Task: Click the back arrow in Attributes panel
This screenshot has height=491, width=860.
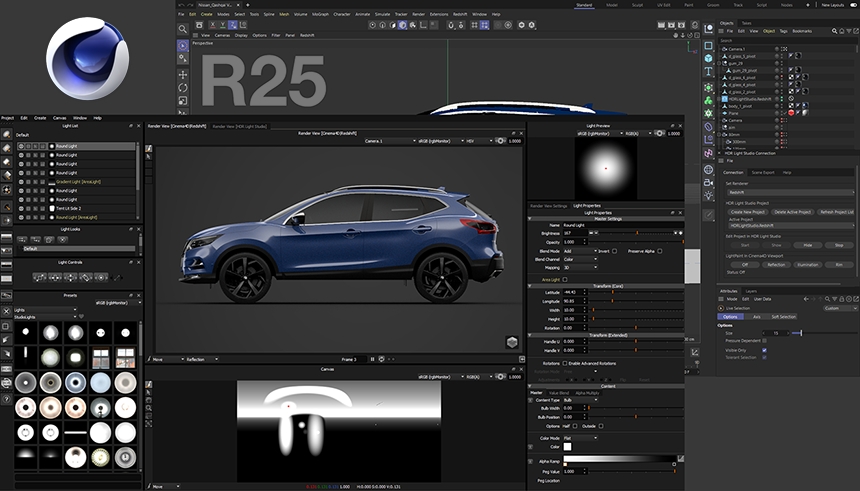Action: click(x=806, y=299)
